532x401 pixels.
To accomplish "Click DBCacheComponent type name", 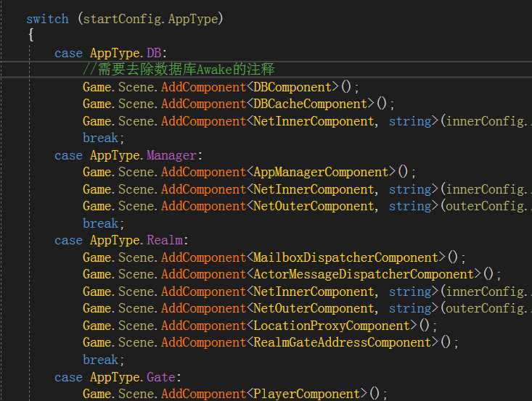I will click(x=310, y=104).
